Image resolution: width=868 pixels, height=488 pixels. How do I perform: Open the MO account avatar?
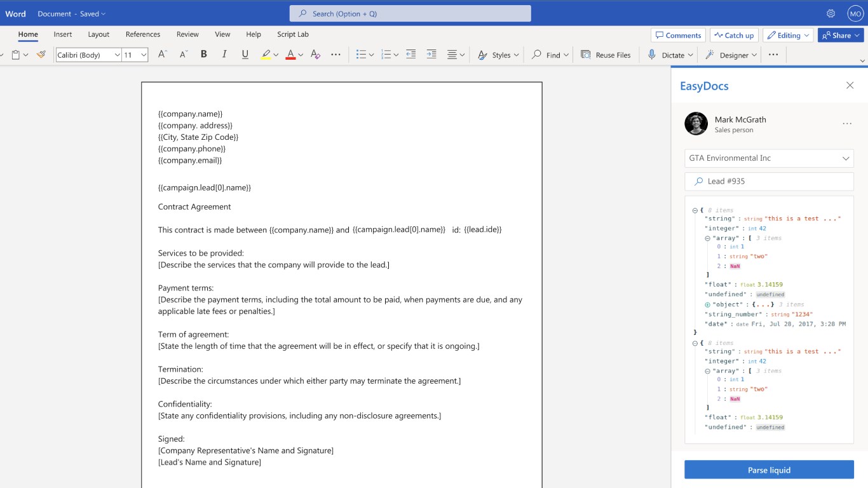[855, 13]
